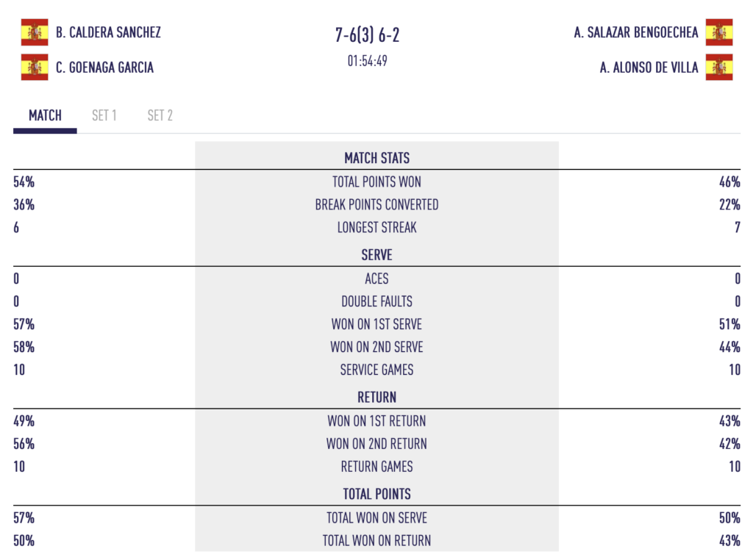Open player A. Salazar Bengoechea's name
Viewport: 753px width, 560px height.
(x=636, y=32)
